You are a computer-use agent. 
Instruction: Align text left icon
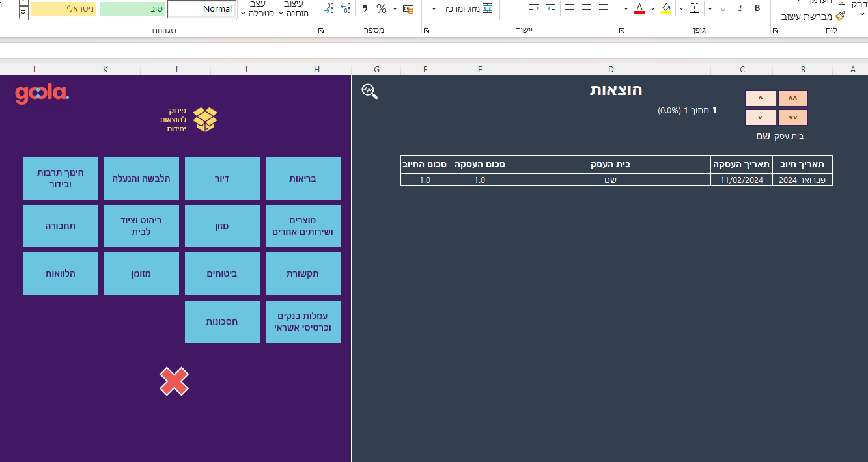(x=570, y=8)
